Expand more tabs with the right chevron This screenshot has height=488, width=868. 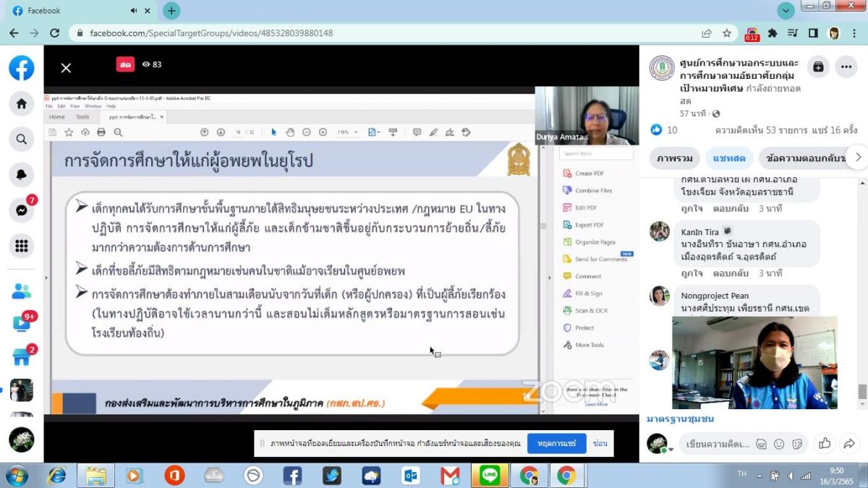[858, 157]
